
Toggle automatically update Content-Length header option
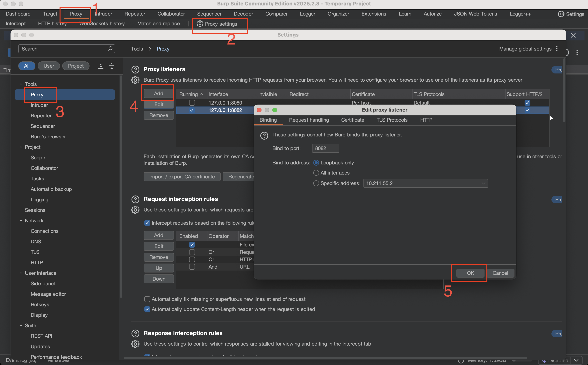click(147, 309)
